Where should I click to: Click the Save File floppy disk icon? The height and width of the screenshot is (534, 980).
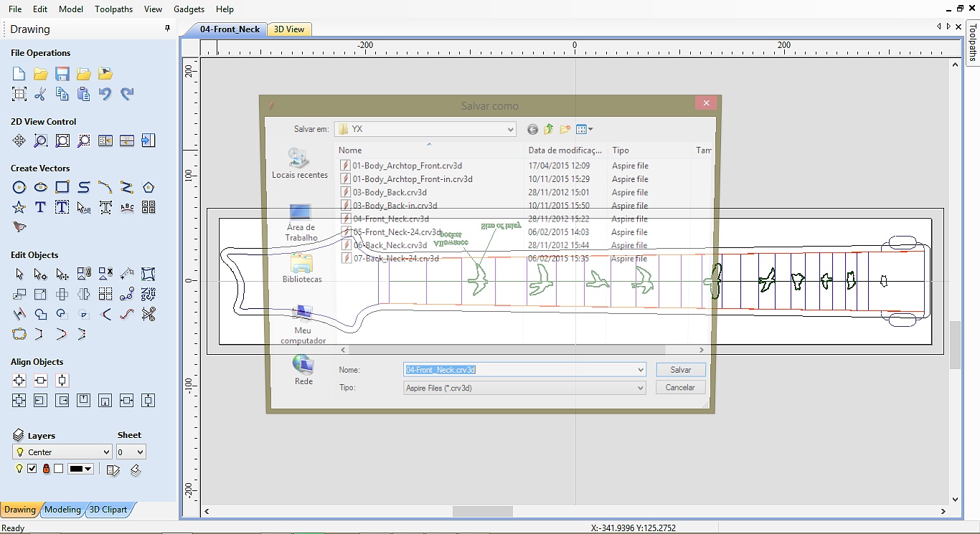pyautogui.click(x=62, y=74)
